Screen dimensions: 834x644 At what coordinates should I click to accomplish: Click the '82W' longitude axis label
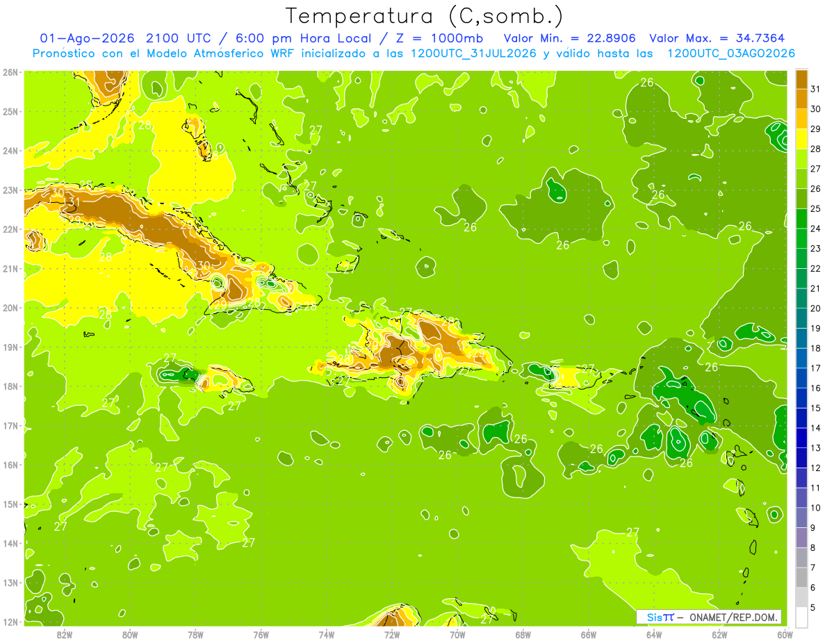pyautogui.click(x=64, y=635)
